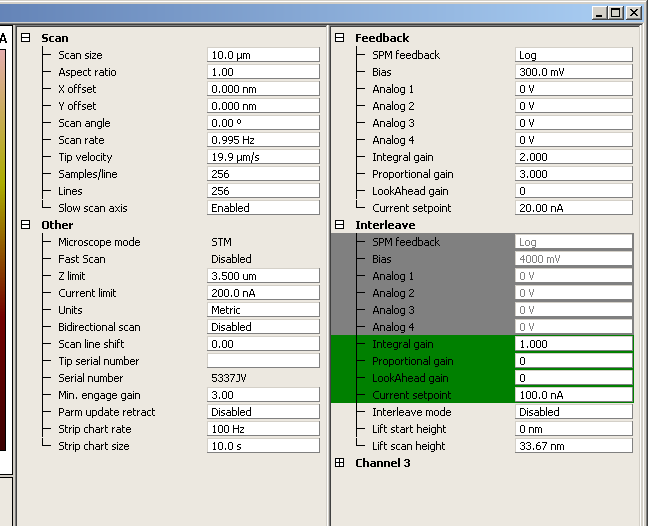Edit the Lift start height value

tap(574, 428)
